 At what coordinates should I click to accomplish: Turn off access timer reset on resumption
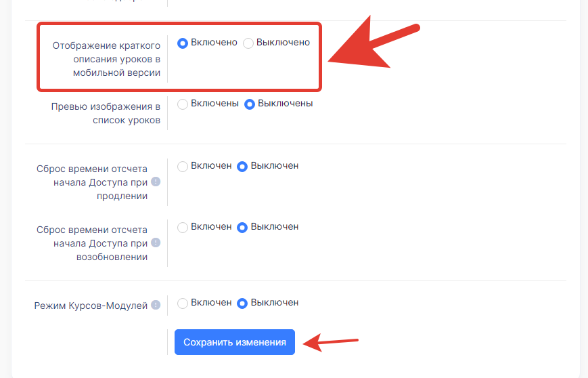(x=242, y=228)
